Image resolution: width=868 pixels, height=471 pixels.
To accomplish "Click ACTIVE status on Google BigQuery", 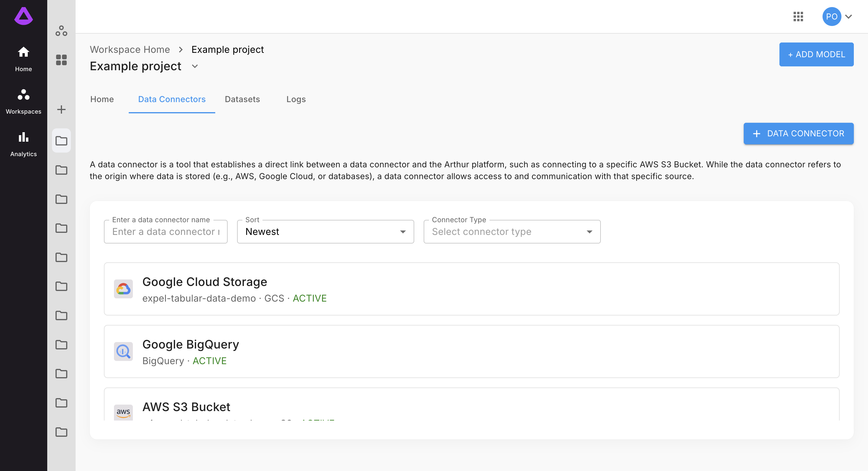I will (210, 361).
